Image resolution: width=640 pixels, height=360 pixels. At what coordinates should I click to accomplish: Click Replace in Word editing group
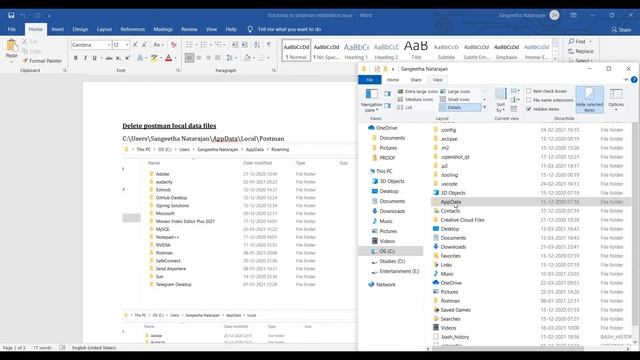(581, 51)
